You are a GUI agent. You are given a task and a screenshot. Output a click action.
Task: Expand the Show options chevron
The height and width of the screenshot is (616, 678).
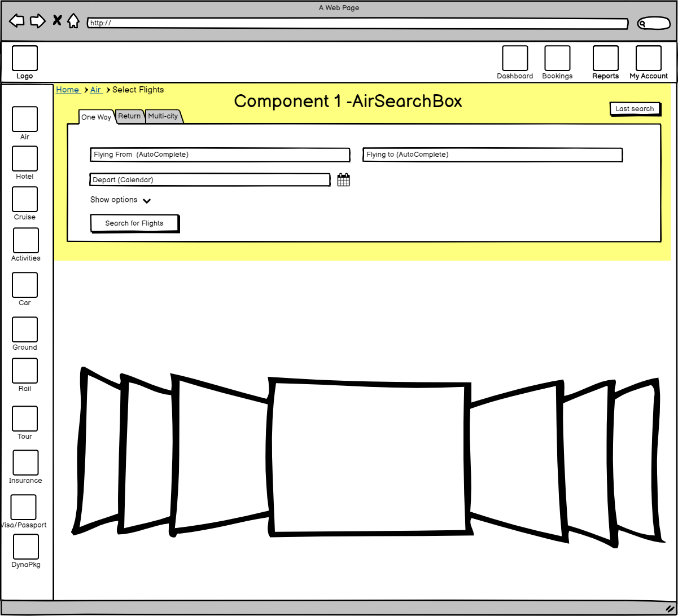coord(147,201)
